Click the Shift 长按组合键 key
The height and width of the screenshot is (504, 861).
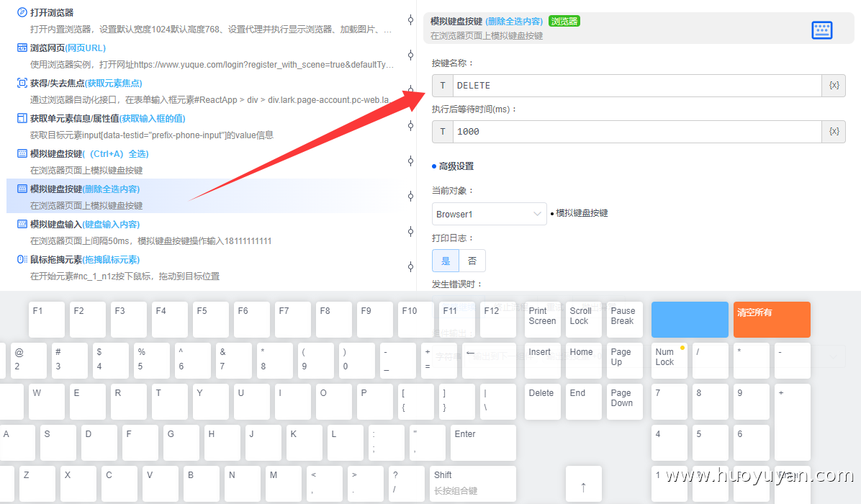pyautogui.click(x=473, y=484)
